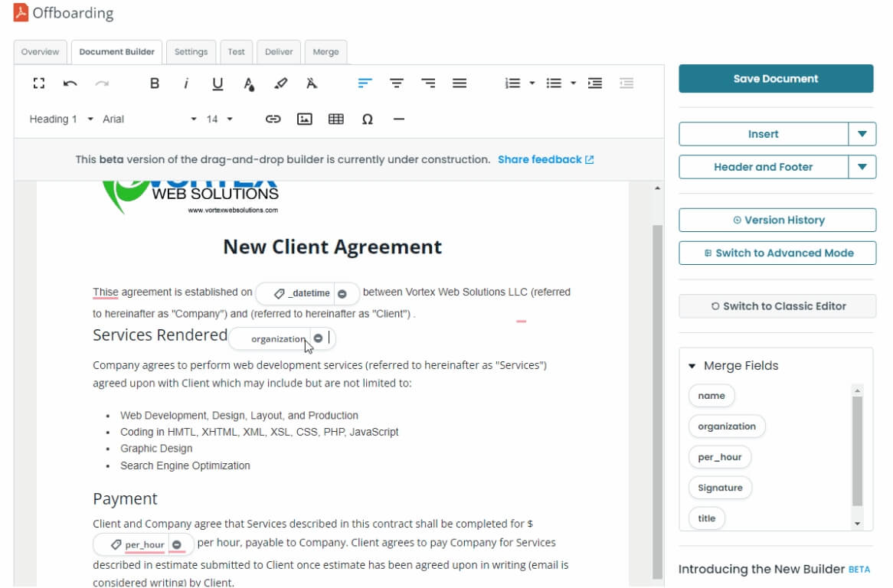
Task: Insert a horizontal line divider
Action: tap(397, 119)
